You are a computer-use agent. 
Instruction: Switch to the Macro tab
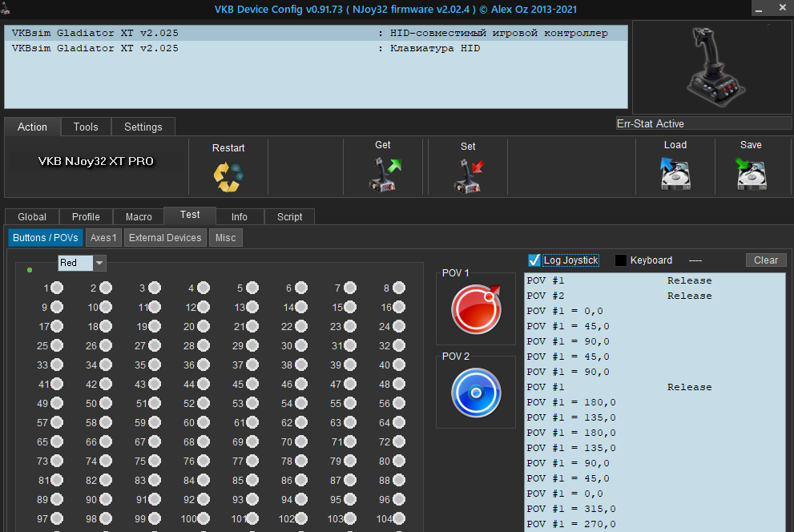click(139, 216)
